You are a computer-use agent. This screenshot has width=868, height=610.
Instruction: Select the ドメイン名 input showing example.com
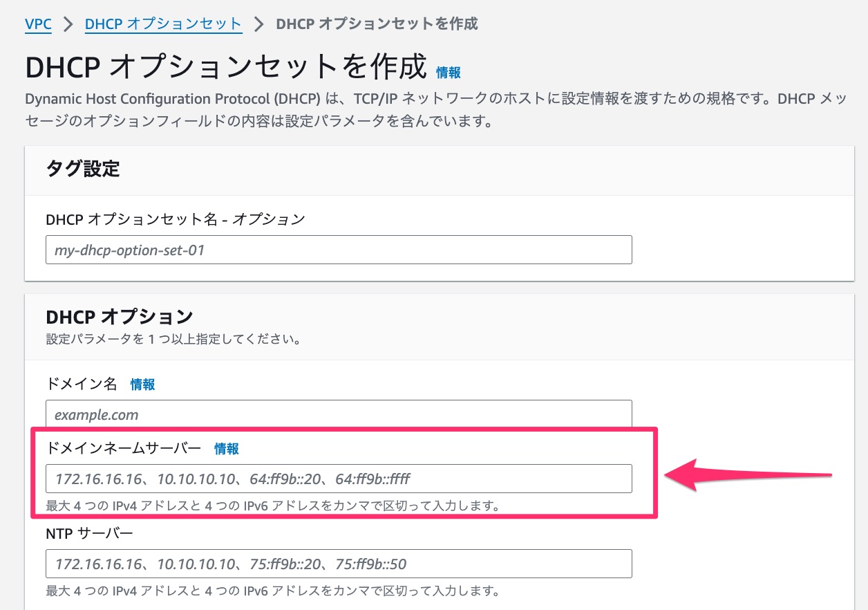339,414
